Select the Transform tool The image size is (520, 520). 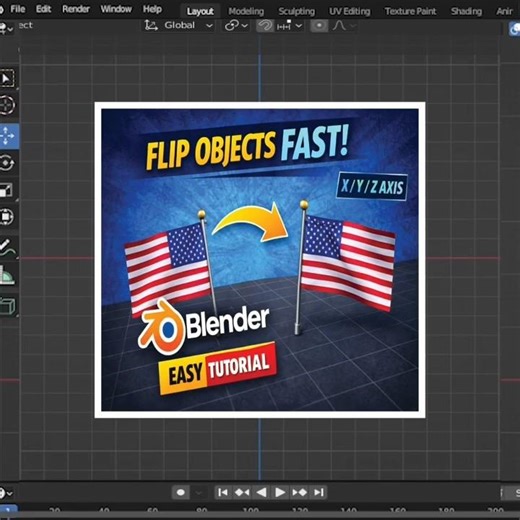pos(7,217)
